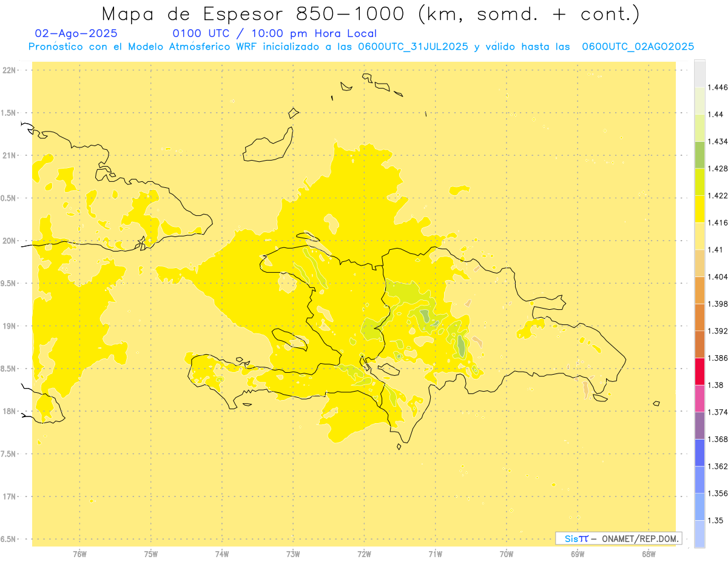Click the legend value 1.356
The height and width of the screenshot is (562, 728).
(x=718, y=493)
